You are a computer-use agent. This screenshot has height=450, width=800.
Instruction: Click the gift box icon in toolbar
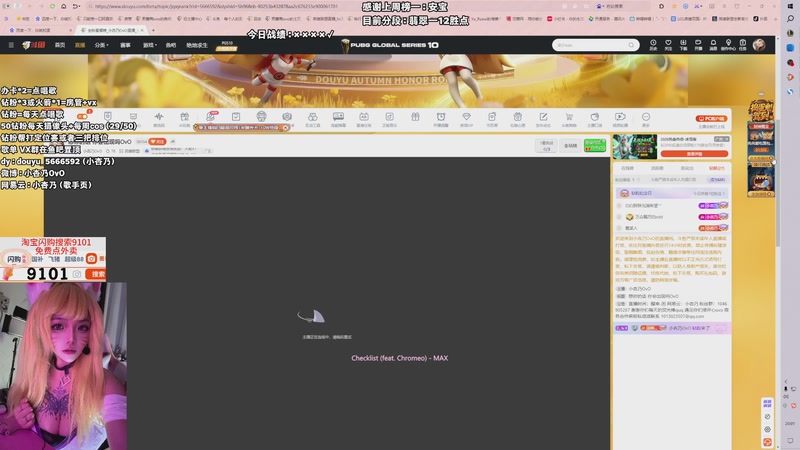415,117
